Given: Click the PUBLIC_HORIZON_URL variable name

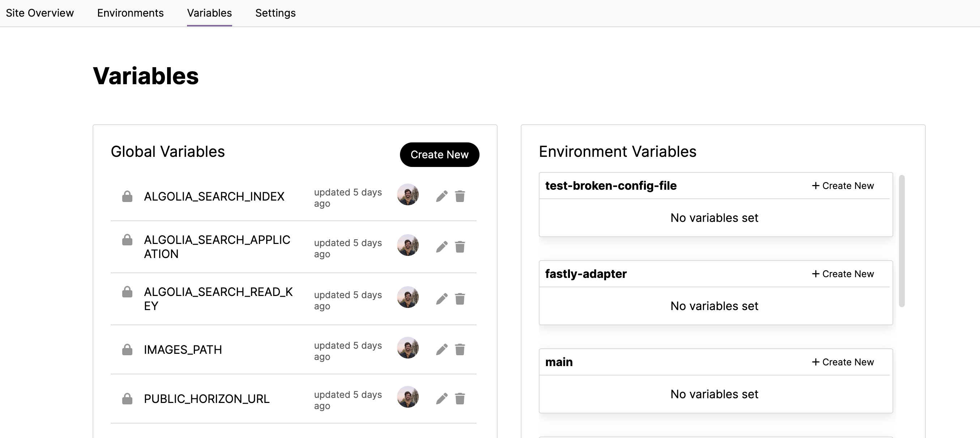Looking at the screenshot, I should (207, 399).
